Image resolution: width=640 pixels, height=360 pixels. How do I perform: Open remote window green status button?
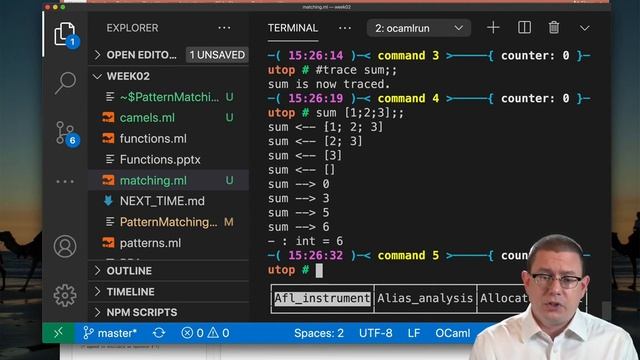pyautogui.click(x=58, y=333)
